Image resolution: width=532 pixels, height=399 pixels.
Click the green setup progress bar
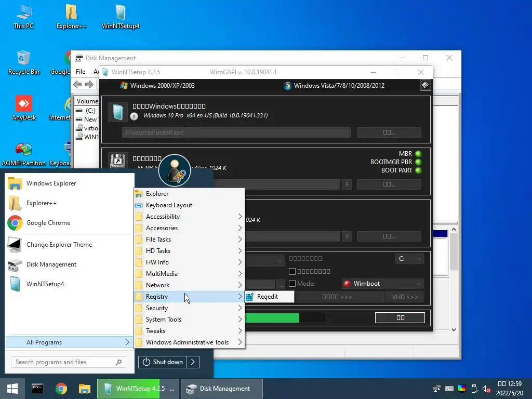click(285, 318)
